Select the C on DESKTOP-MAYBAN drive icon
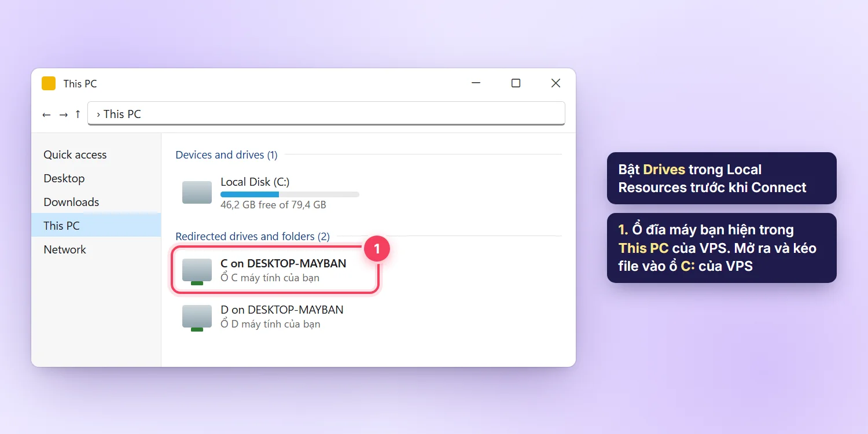Viewport: 868px width, 434px height. tap(197, 271)
